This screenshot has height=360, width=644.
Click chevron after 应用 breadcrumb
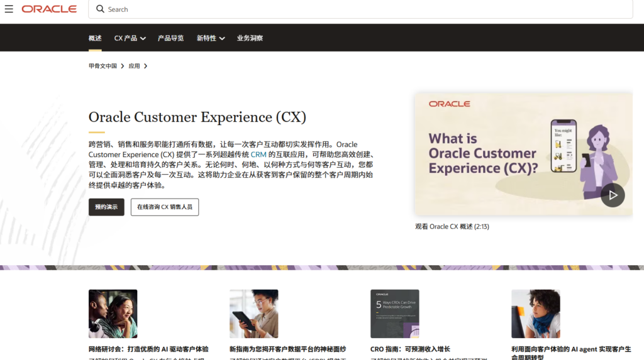(145, 66)
